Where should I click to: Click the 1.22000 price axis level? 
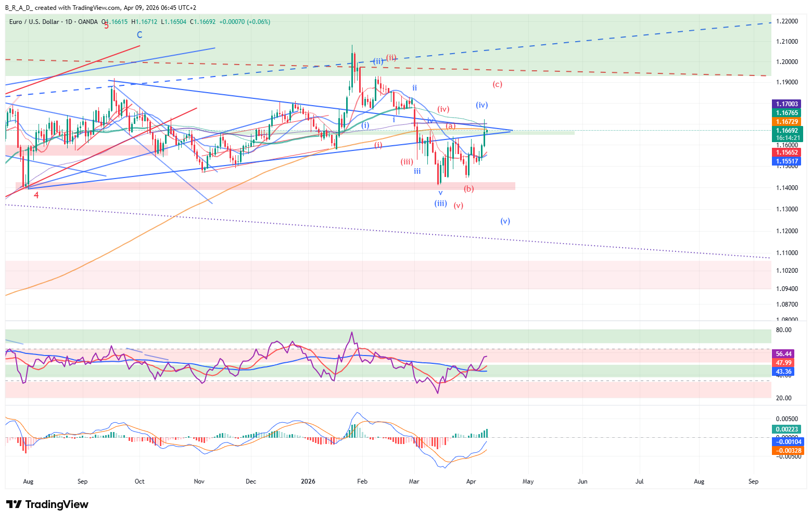pos(786,21)
